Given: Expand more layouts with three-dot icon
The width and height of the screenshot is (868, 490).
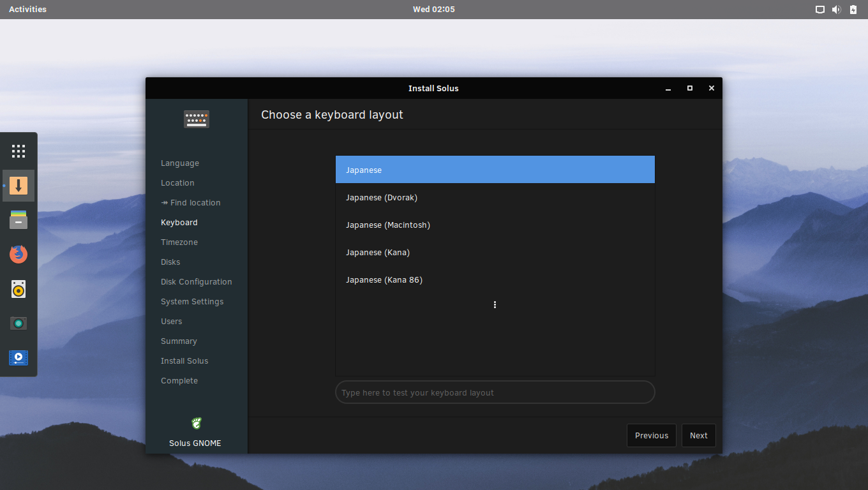Looking at the screenshot, I should point(495,305).
